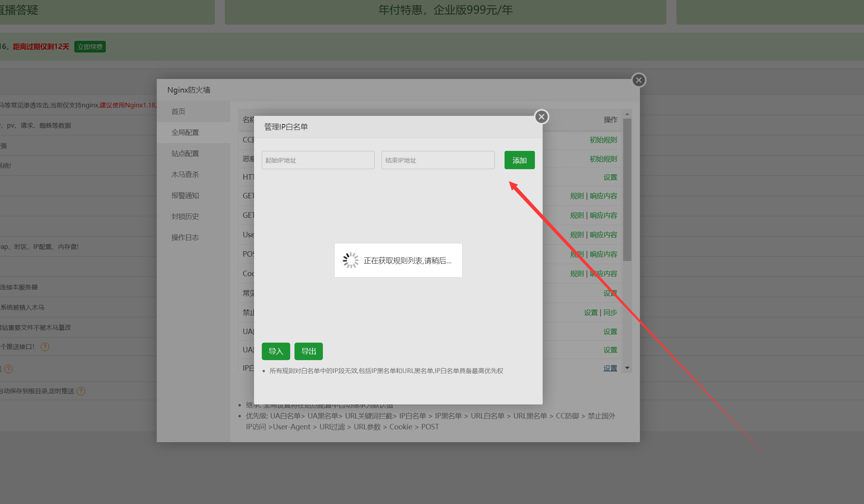Switch to 站点配置 tab

point(185,154)
